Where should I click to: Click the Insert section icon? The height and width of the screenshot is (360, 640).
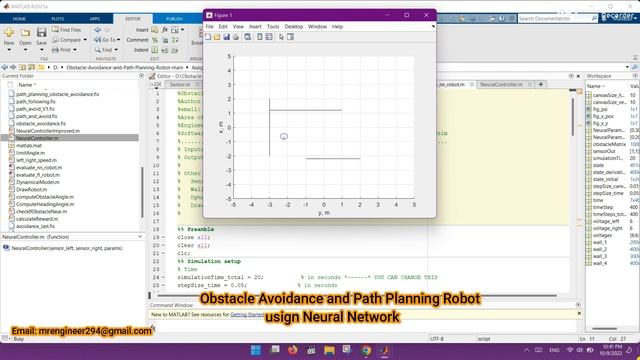(154, 30)
